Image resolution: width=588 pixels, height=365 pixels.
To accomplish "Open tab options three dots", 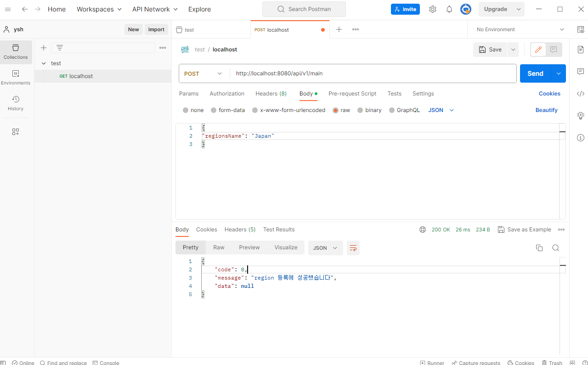I will click(x=356, y=29).
